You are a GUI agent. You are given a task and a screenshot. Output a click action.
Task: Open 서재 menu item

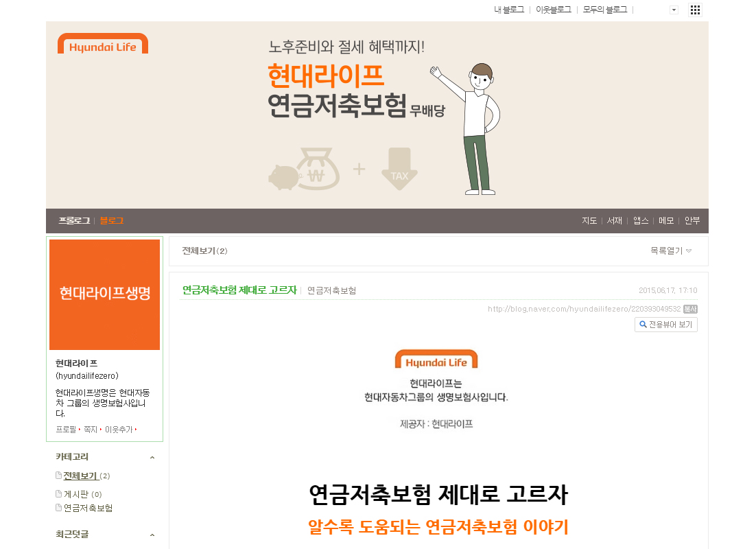click(x=614, y=220)
